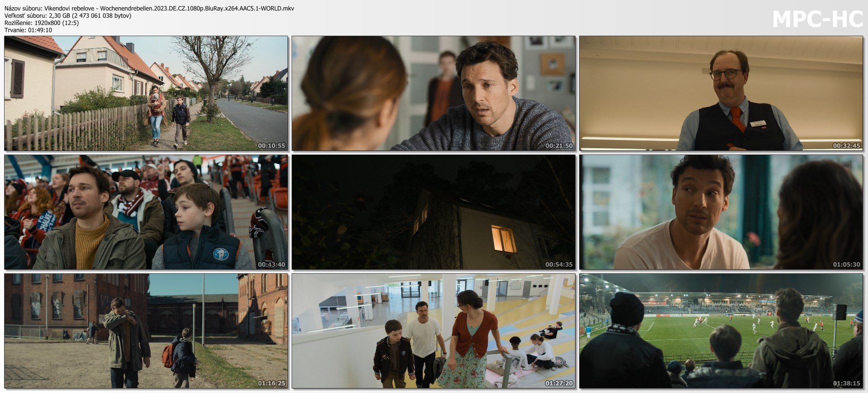Screen dimensions: 868x393
Task: Click the 00:21:50 timestamp label
Action: click(x=559, y=146)
